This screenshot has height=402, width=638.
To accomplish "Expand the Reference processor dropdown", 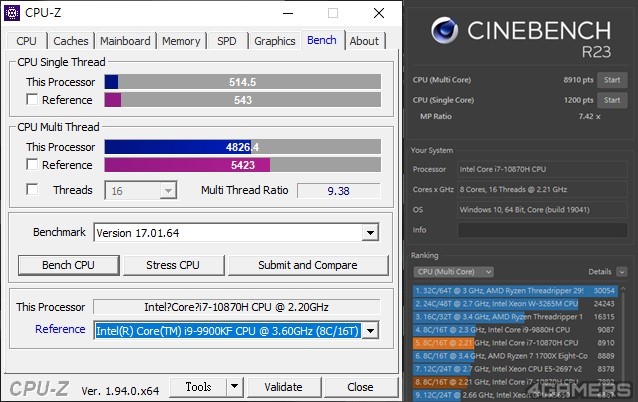I will click(x=370, y=330).
